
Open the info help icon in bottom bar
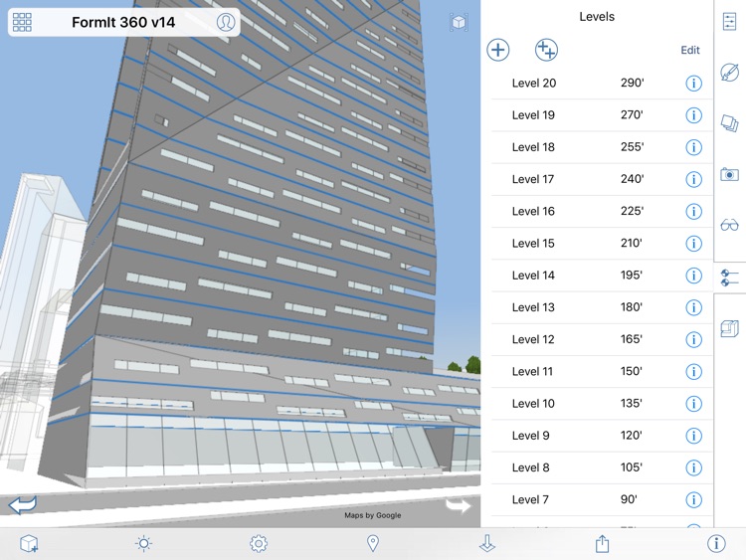716,543
